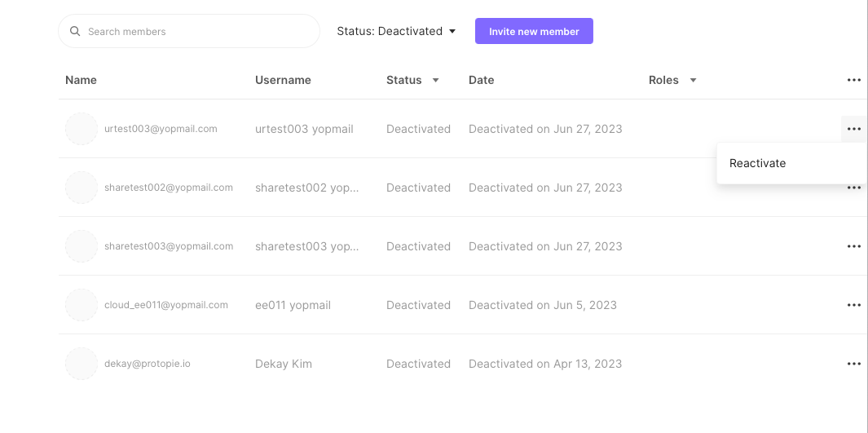Image resolution: width=868 pixels, height=433 pixels.
Task: Click the Dekay Kim username cell
Action: pos(284,364)
